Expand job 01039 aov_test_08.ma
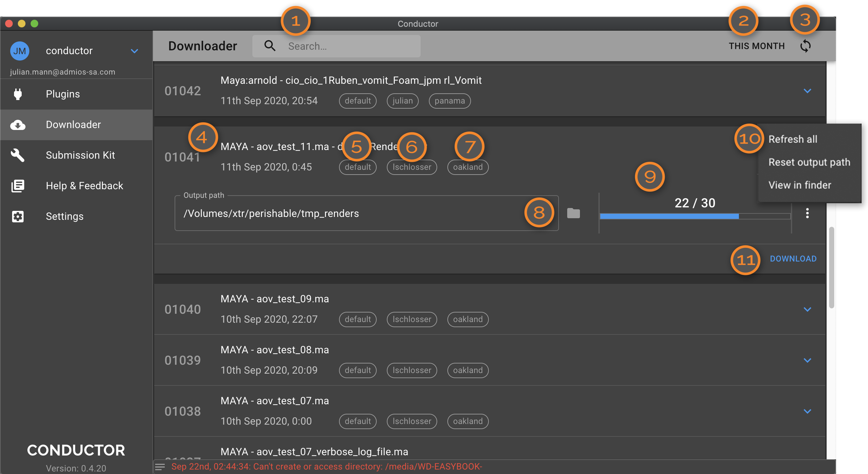Viewport: 868px width, 474px height. tap(807, 361)
